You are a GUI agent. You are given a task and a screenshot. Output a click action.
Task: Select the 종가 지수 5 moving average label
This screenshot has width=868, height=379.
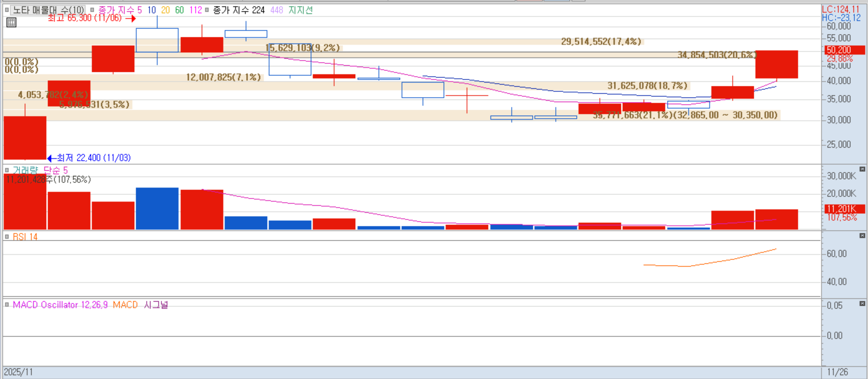coord(120,10)
